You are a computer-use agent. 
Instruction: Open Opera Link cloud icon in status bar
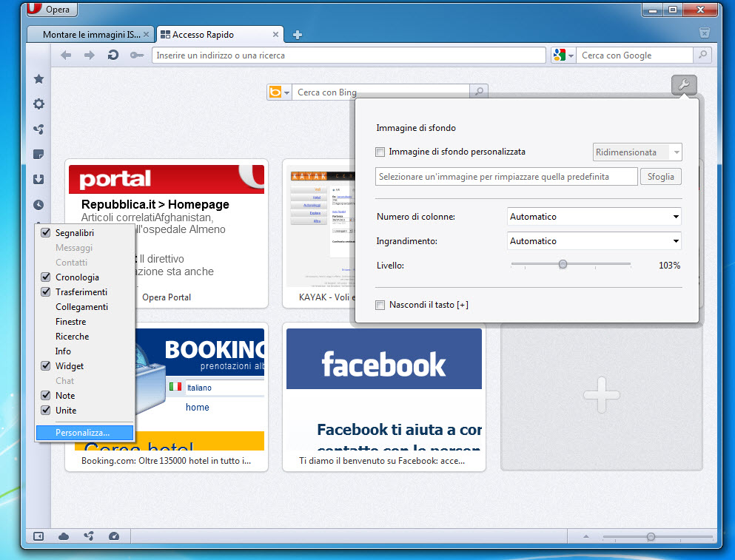tap(64, 536)
